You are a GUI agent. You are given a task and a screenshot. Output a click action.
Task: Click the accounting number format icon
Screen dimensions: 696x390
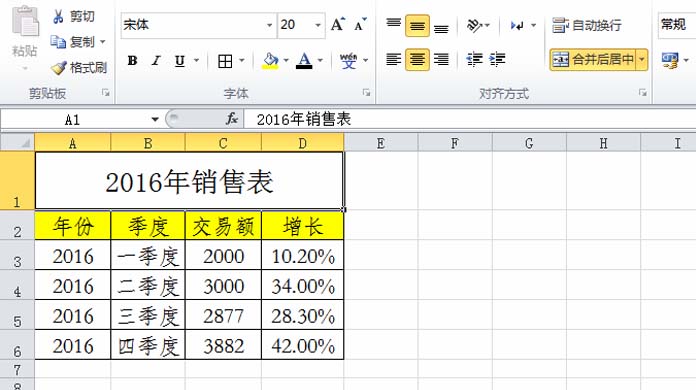click(x=670, y=60)
